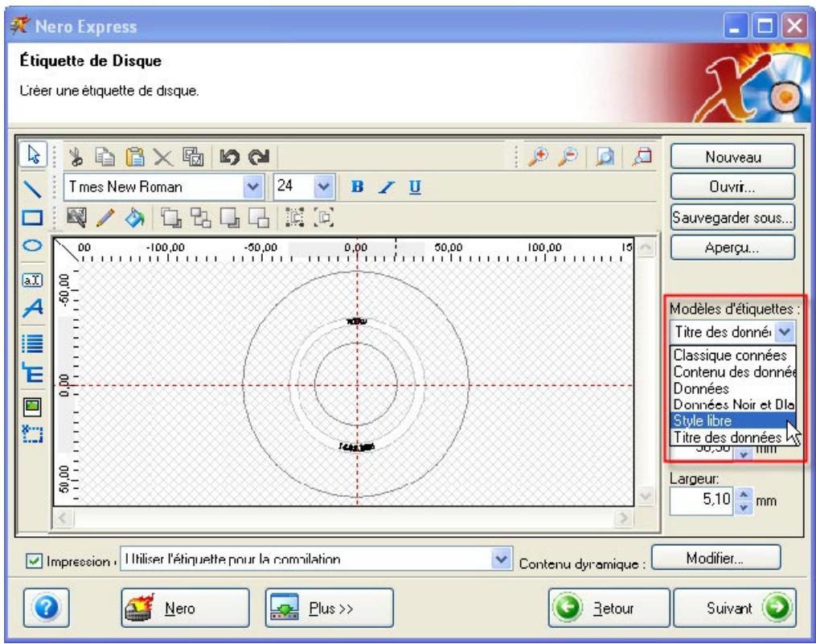816x644 pixels.
Task: Choose Données Noir et Blanc entry
Action: coord(732,404)
